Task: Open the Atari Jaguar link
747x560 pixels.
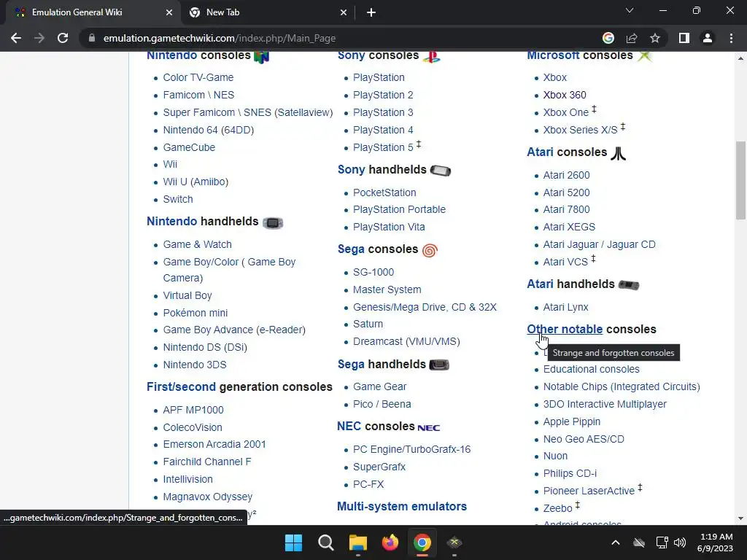Action: 570,244
